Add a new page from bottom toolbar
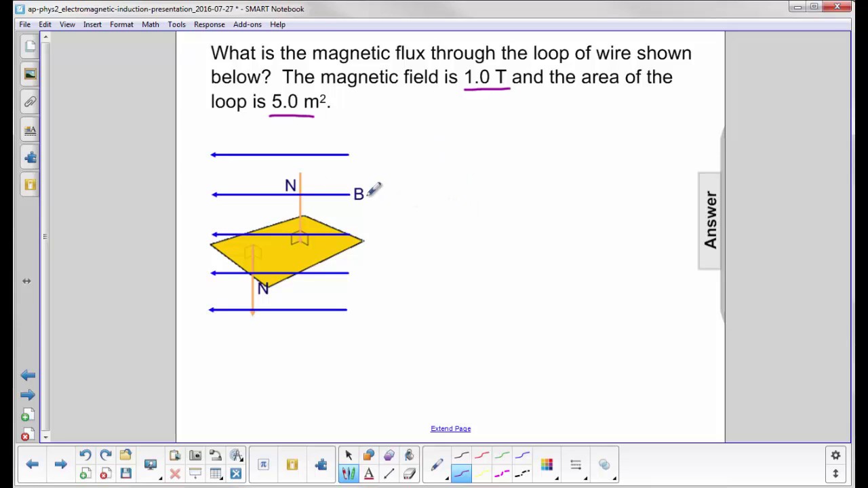The width and height of the screenshot is (868, 488). point(85,474)
